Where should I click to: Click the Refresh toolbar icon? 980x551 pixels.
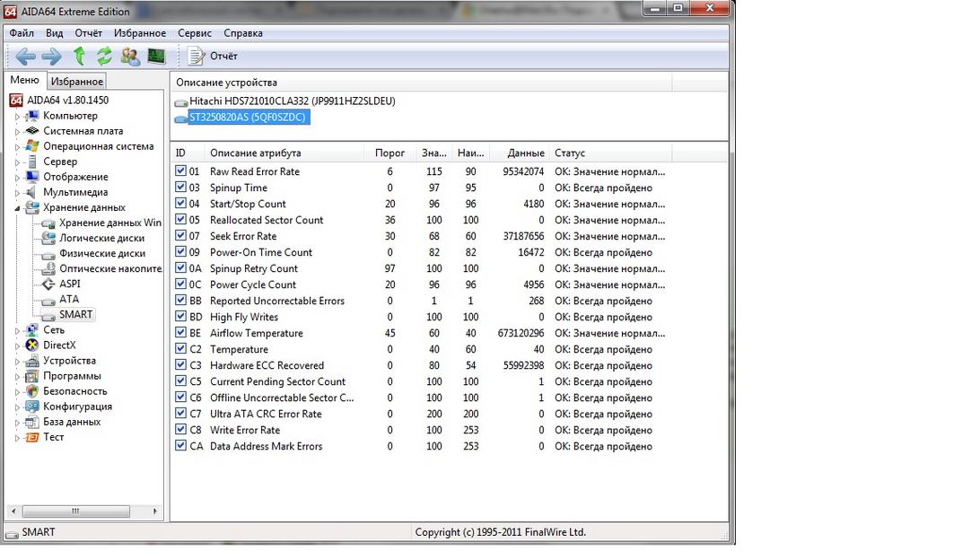click(x=104, y=57)
